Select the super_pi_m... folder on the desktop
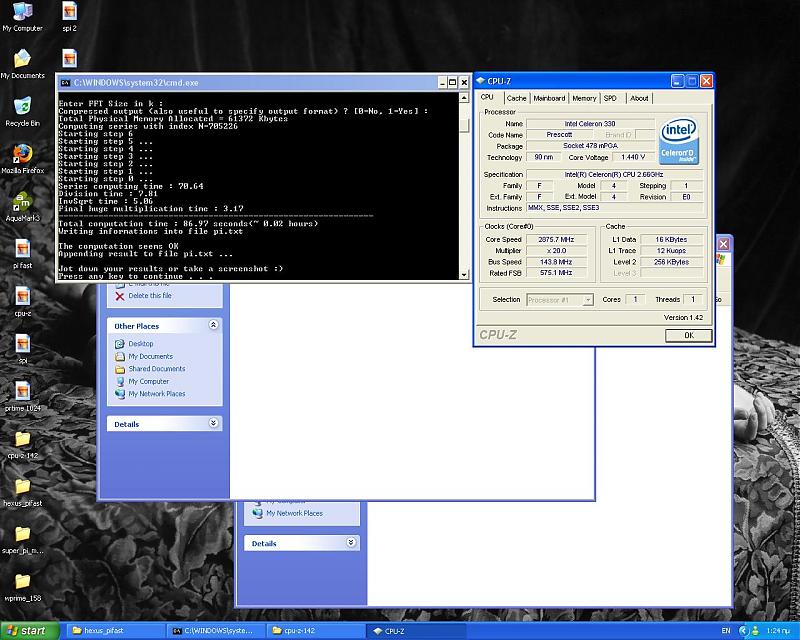The image size is (800, 640). coord(22,539)
